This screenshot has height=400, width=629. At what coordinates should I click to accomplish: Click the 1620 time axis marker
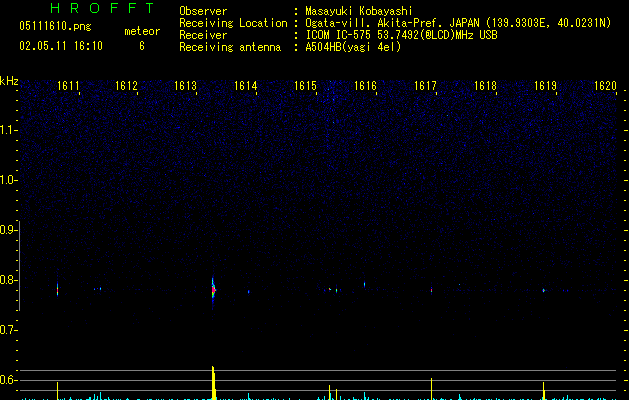(605, 86)
